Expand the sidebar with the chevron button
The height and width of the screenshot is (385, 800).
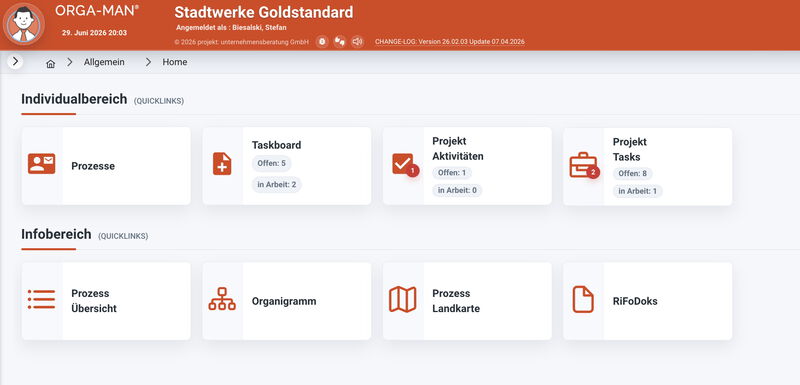pyautogui.click(x=15, y=62)
